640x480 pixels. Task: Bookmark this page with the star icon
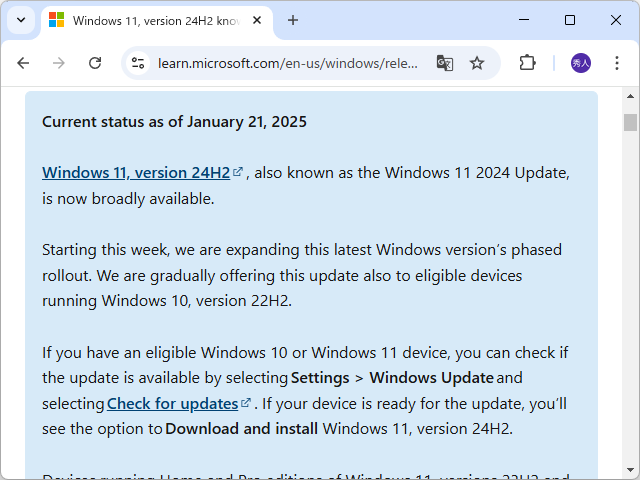477,63
